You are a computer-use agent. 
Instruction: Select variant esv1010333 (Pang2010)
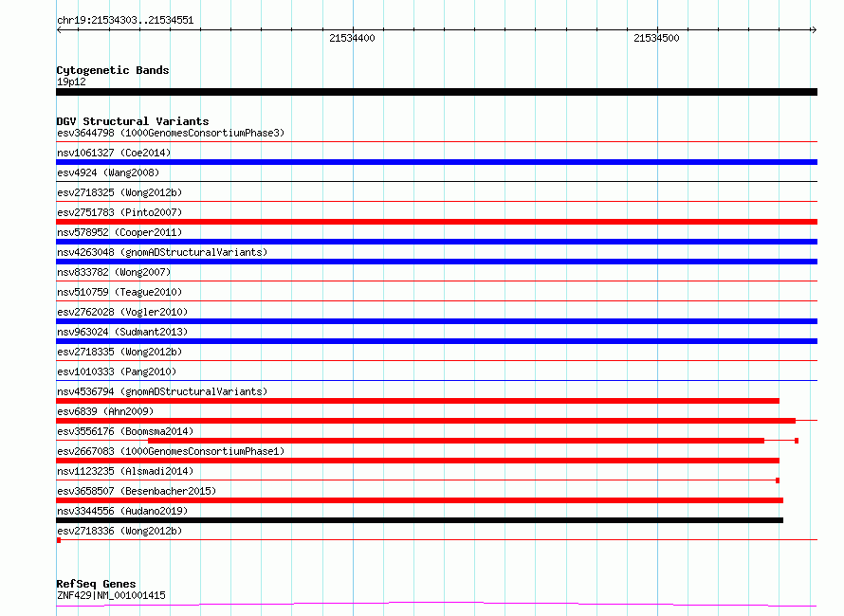pos(117,371)
